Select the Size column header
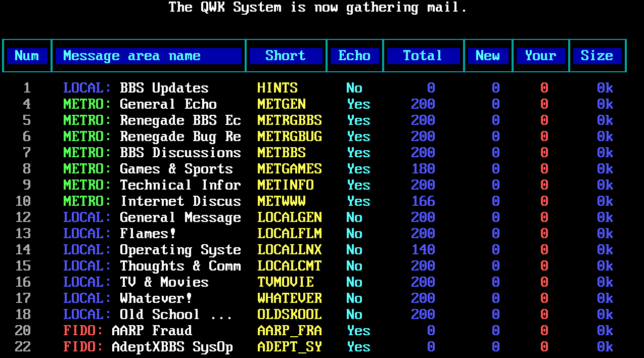This screenshot has height=358, width=644. tap(597, 56)
